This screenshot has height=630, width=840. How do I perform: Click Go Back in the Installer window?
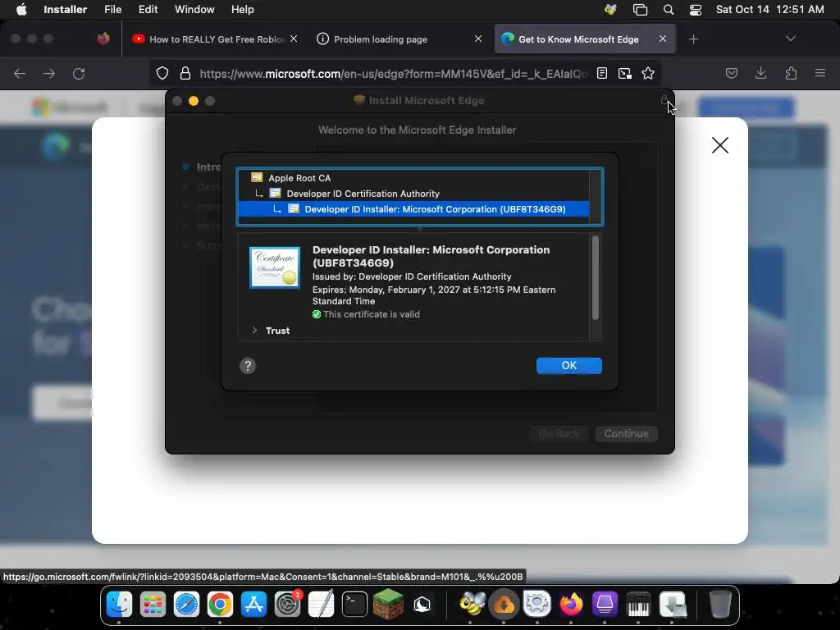(x=559, y=433)
